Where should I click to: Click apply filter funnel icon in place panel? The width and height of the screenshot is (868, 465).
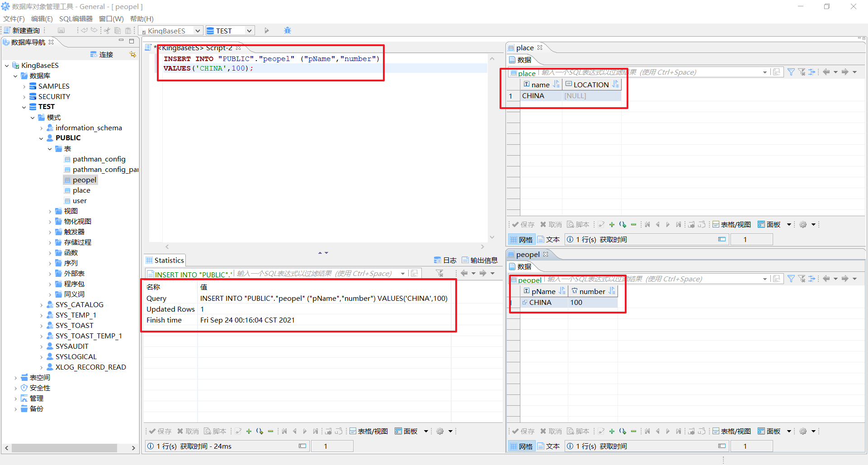point(791,72)
